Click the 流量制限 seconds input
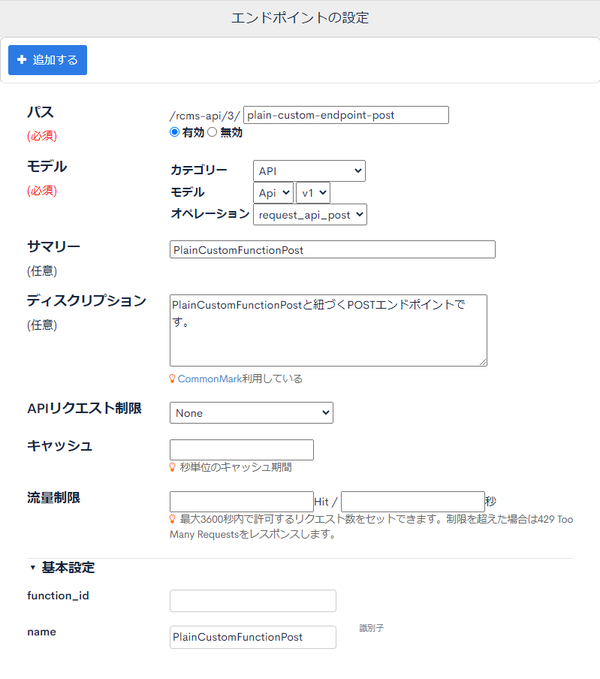This screenshot has width=600, height=679. (x=413, y=502)
